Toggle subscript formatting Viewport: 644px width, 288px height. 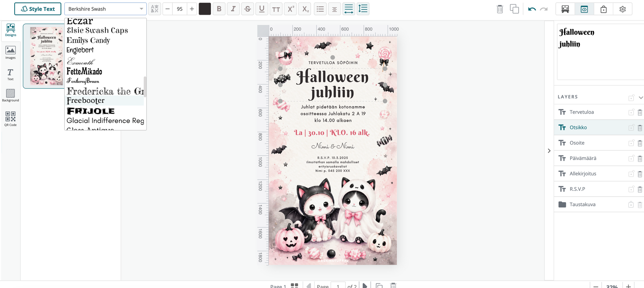(x=305, y=9)
